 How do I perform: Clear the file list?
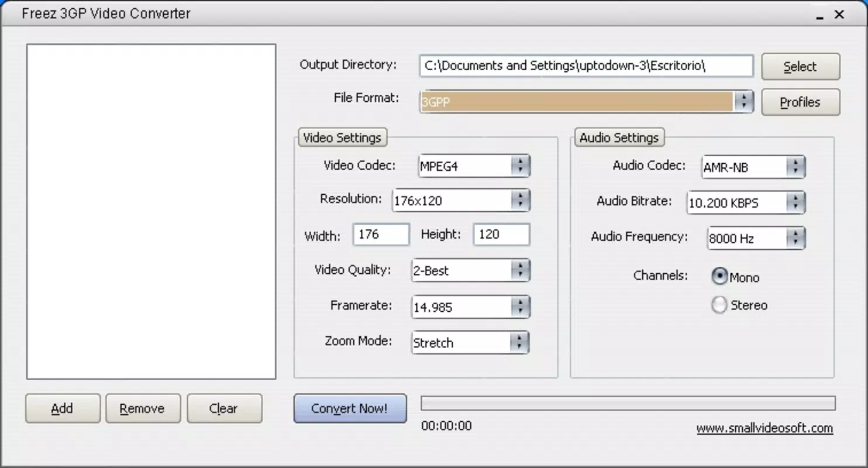pyautogui.click(x=224, y=408)
